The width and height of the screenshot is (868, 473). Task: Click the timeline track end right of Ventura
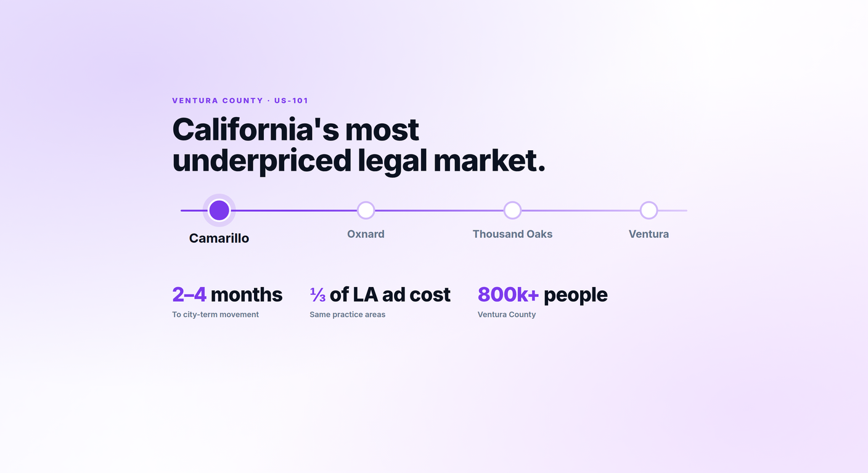[x=673, y=211]
